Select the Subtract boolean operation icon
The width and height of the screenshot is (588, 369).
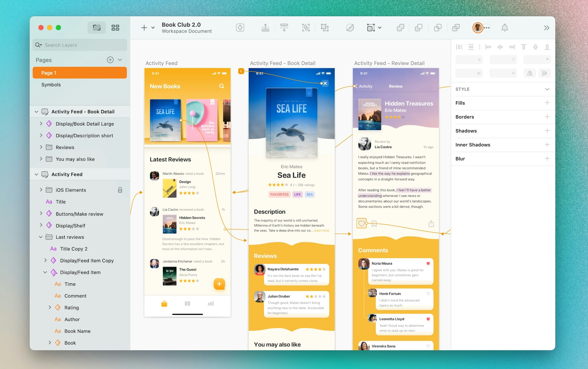[419, 28]
